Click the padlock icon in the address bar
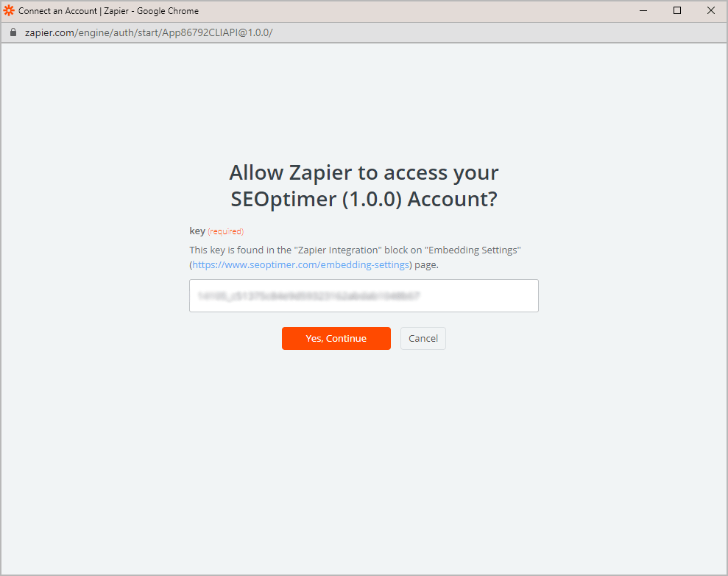Viewport: 728px width, 576px height. tap(13, 33)
